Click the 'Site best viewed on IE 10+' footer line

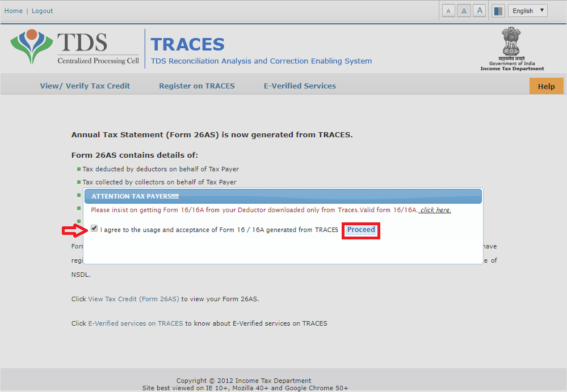(x=245, y=388)
